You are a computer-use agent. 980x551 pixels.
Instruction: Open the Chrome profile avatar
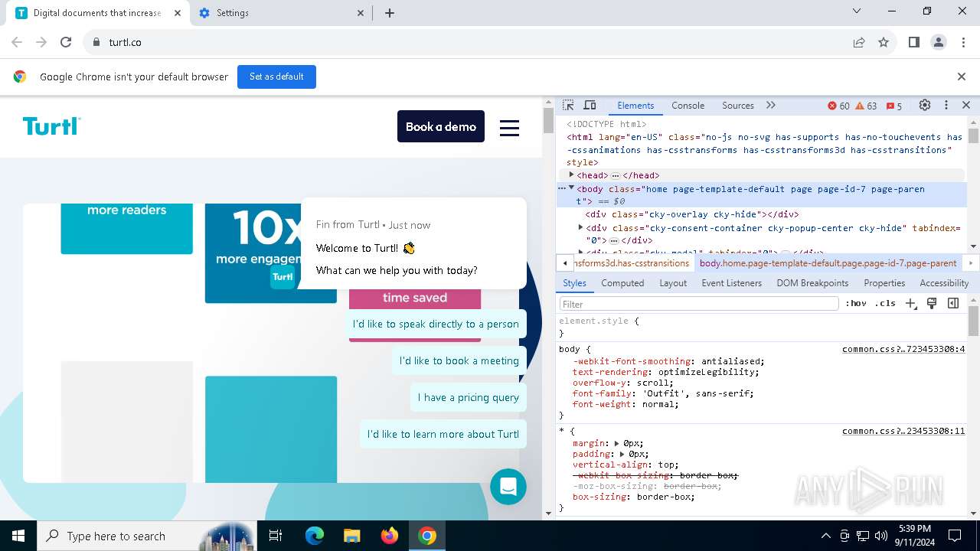[939, 43]
